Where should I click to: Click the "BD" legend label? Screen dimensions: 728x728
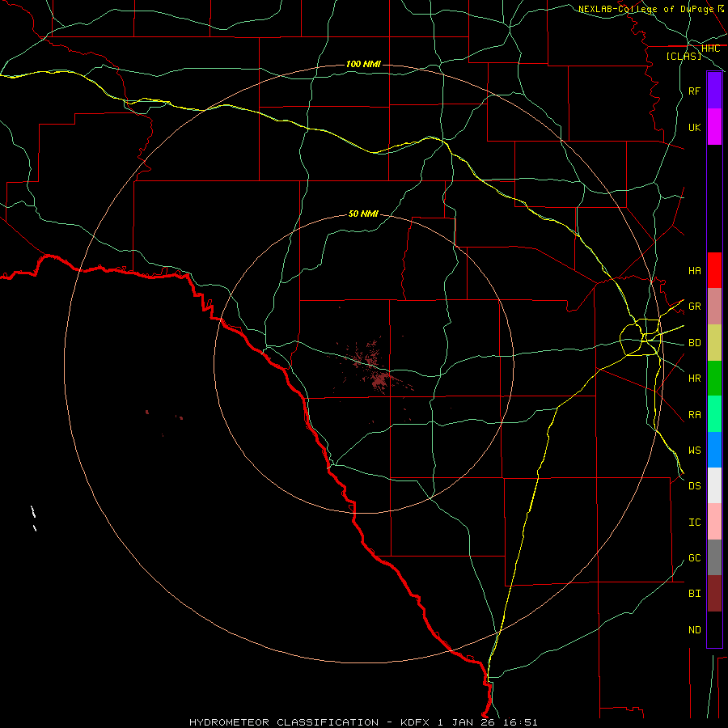click(x=695, y=343)
